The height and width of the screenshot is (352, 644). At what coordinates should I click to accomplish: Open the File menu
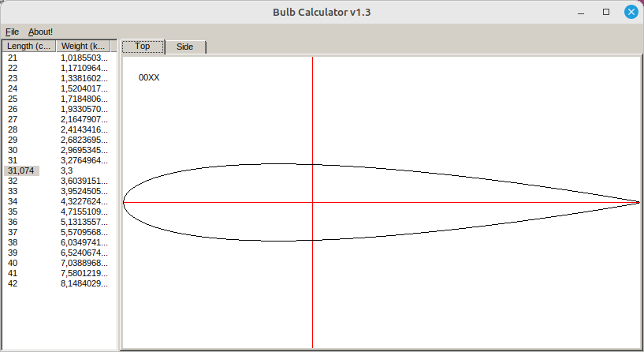[x=12, y=32]
